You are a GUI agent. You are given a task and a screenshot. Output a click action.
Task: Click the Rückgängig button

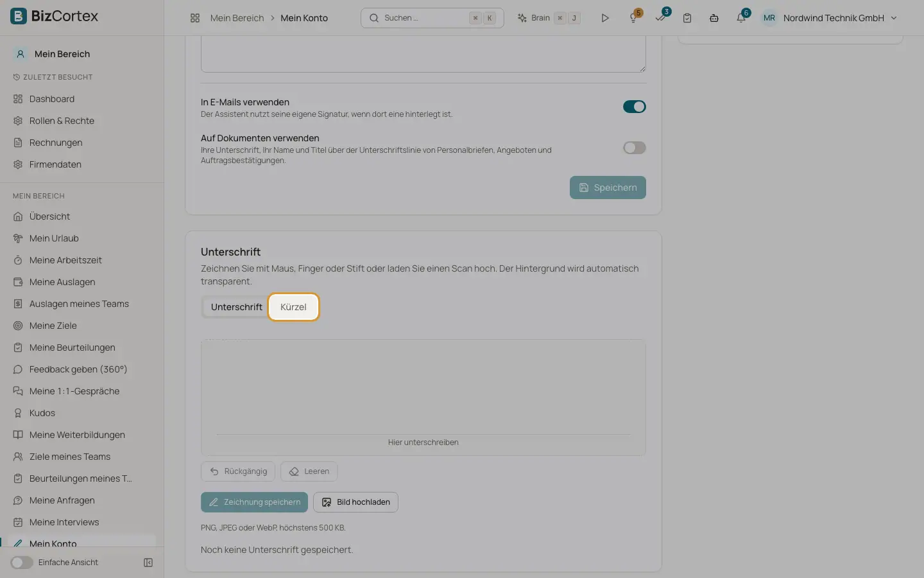pos(238,471)
